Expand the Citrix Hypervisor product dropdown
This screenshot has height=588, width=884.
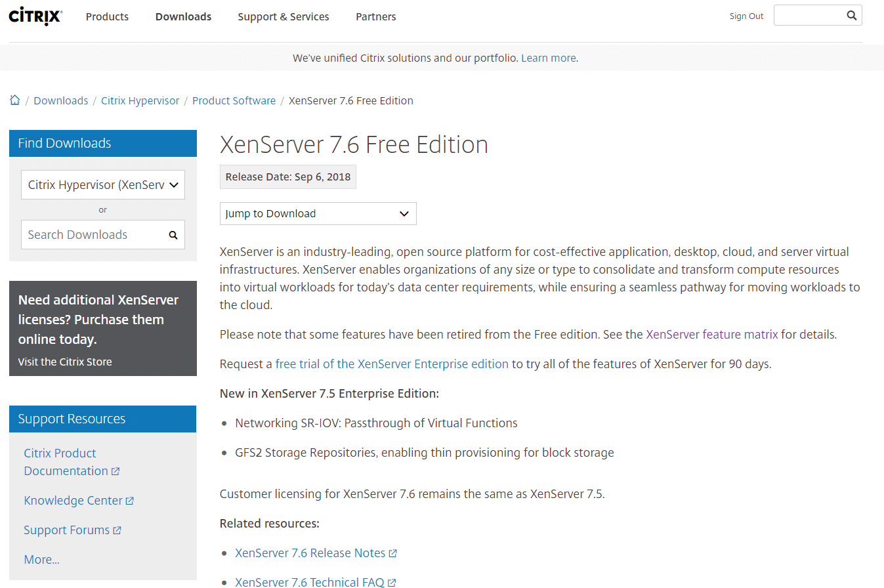point(103,185)
